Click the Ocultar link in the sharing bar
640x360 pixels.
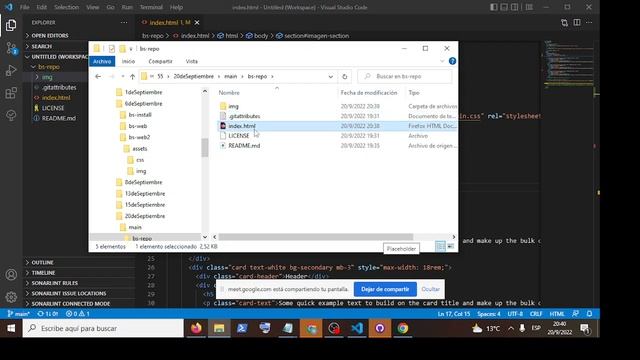coord(430,289)
